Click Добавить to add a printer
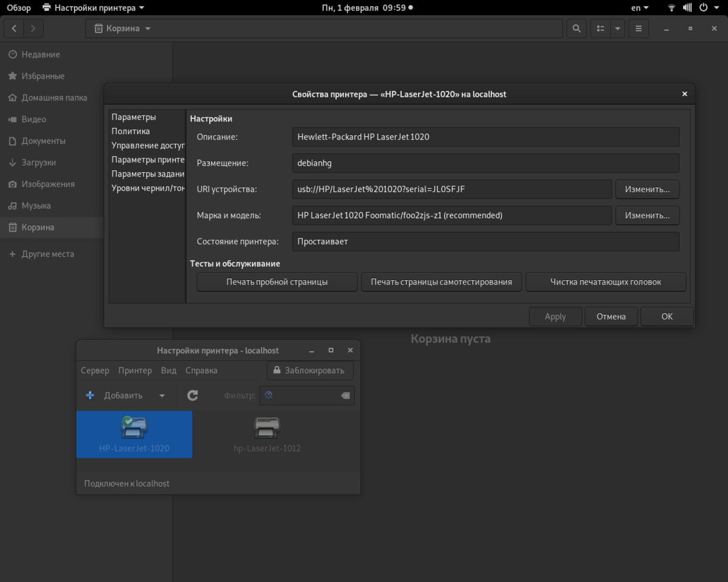This screenshot has width=728, height=582. click(115, 395)
